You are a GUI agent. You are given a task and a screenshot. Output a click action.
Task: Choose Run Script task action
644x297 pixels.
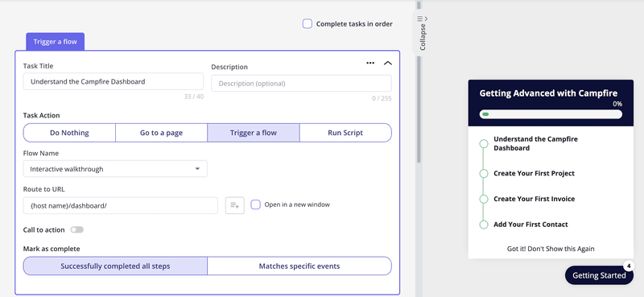[x=345, y=133]
